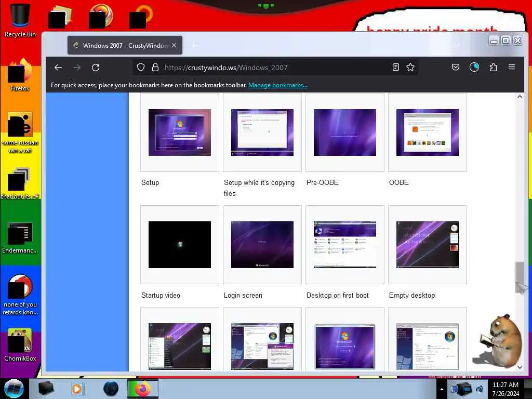The width and height of the screenshot is (532, 399).
Task: Click the 'Startup video' caption text
Action: coord(161,295)
